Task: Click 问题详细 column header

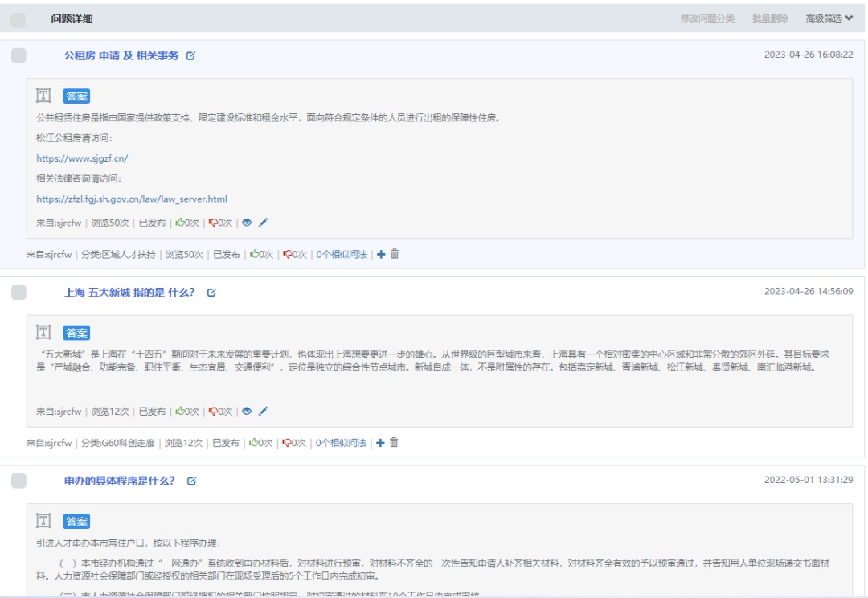Action: click(72, 18)
